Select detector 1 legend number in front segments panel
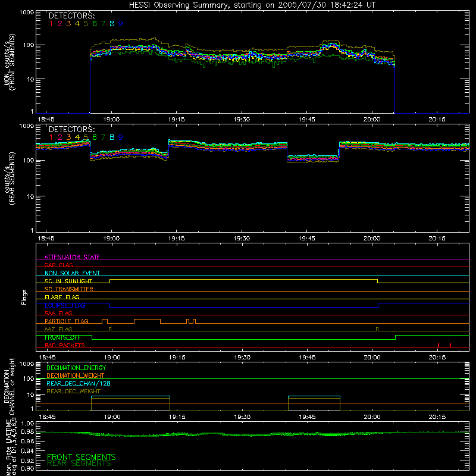 click(51, 24)
